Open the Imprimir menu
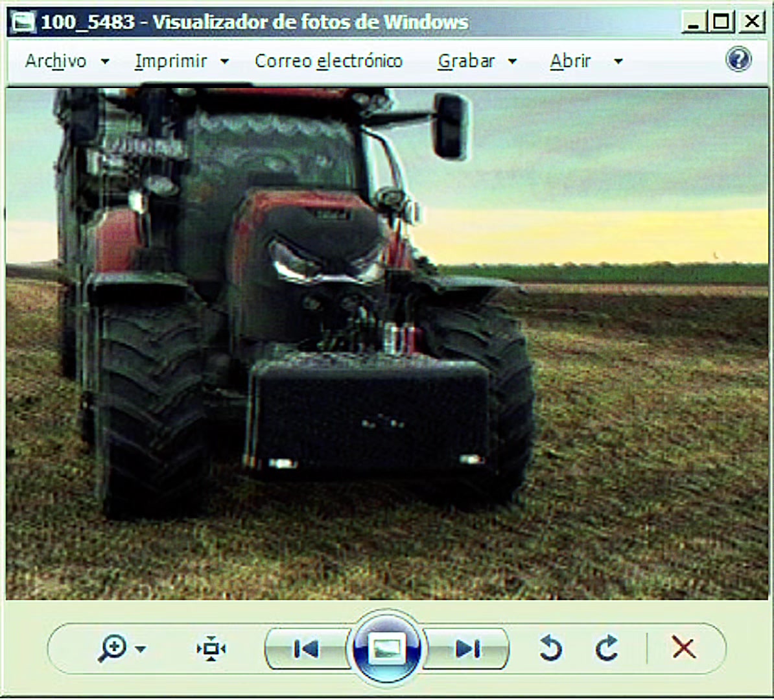Viewport: 774px width, 700px height. coord(170,61)
